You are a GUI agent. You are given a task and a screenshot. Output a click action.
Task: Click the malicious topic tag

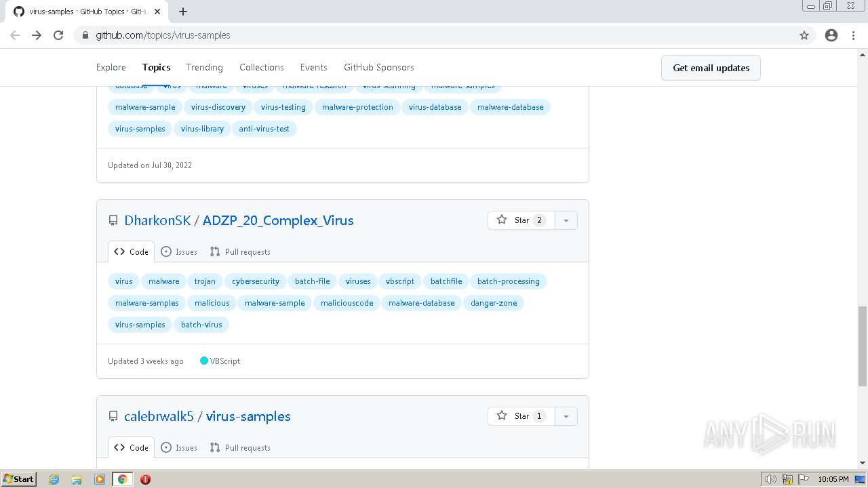(x=212, y=303)
